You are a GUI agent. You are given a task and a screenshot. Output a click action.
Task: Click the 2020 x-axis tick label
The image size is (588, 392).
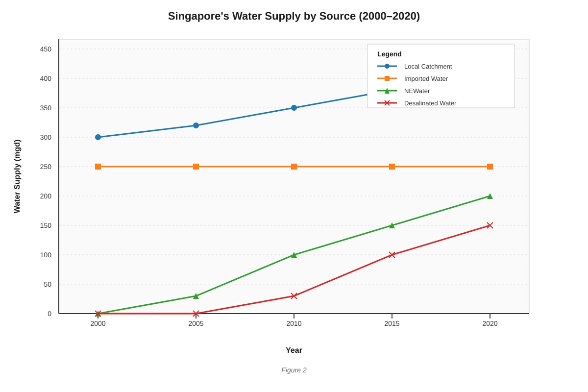pos(490,323)
